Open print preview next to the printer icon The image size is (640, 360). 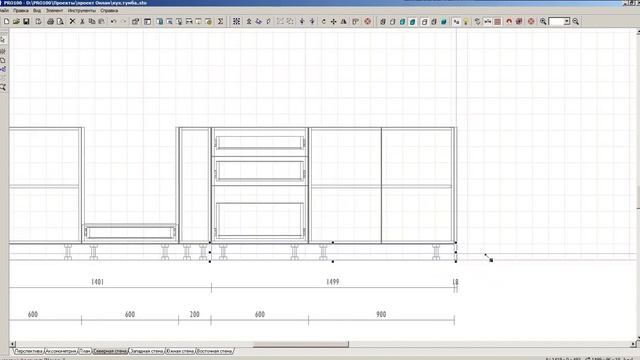pyautogui.click(x=60, y=21)
